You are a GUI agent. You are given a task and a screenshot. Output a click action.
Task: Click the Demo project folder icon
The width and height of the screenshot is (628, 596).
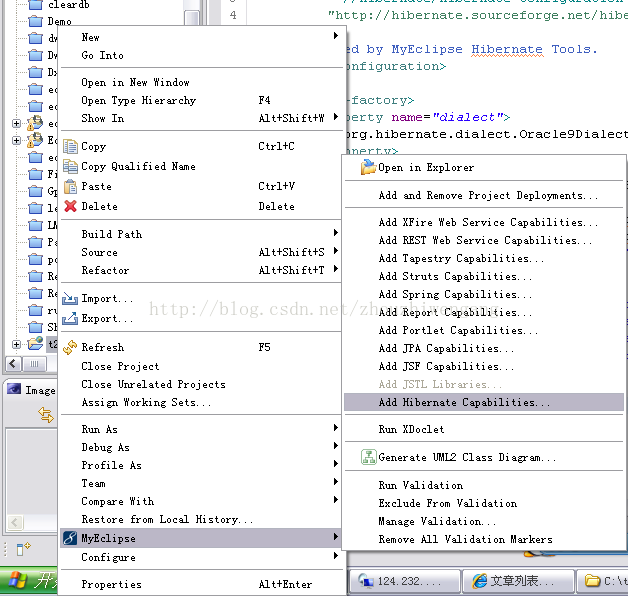click(x=36, y=21)
